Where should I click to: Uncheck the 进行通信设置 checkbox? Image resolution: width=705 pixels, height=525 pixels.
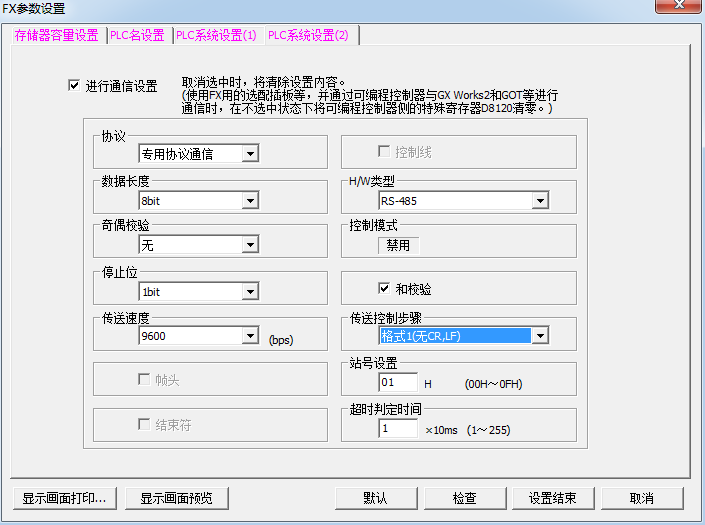pos(74,86)
